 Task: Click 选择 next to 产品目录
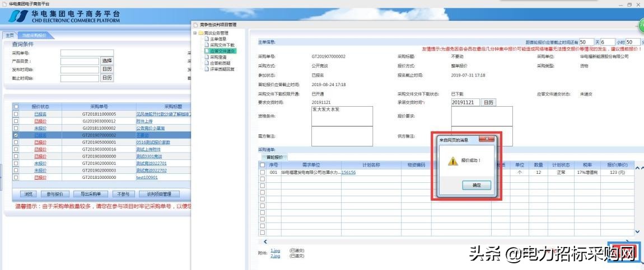pyautogui.click(x=107, y=60)
